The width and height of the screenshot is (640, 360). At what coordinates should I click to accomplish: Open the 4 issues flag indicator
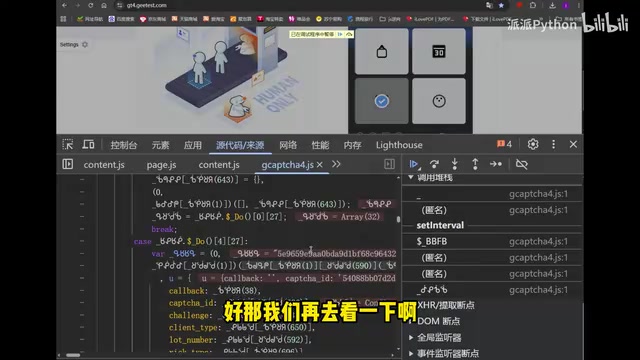coord(504,144)
